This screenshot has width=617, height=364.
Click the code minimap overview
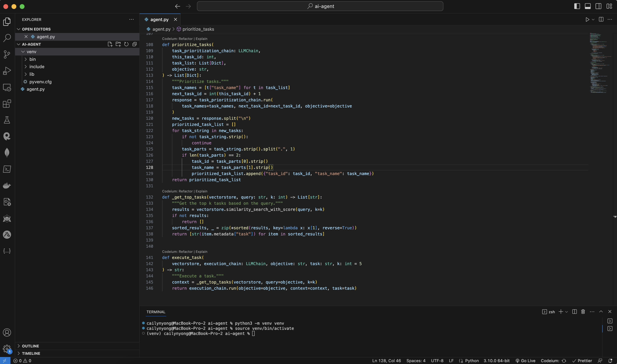click(x=600, y=63)
